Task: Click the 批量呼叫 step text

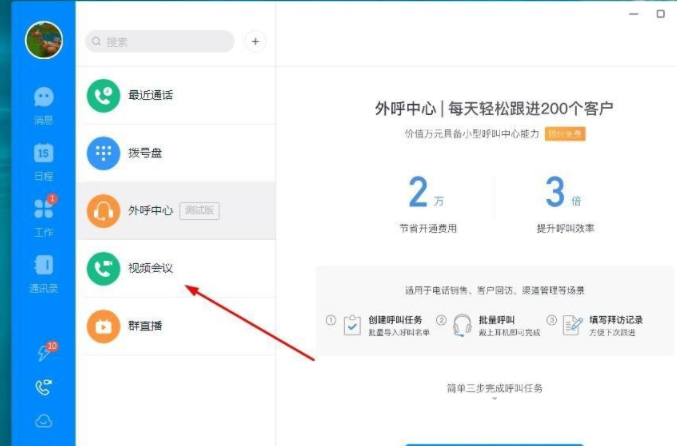Action: (x=497, y=320)
